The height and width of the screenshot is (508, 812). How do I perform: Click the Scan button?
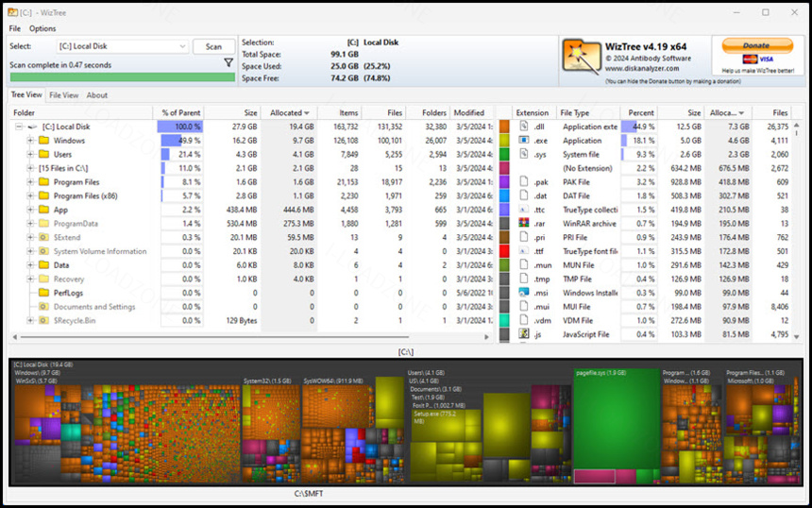[213, 46]
